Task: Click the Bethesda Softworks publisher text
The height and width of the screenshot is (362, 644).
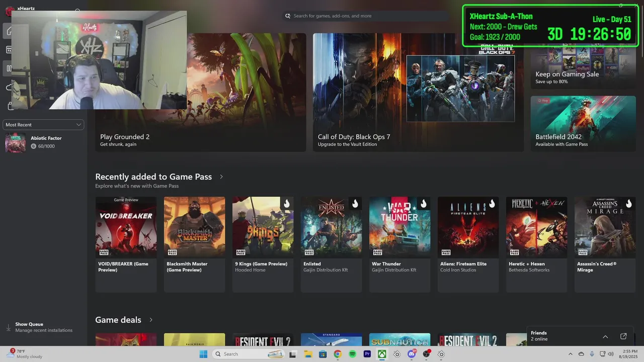Action: coord(529,270)
